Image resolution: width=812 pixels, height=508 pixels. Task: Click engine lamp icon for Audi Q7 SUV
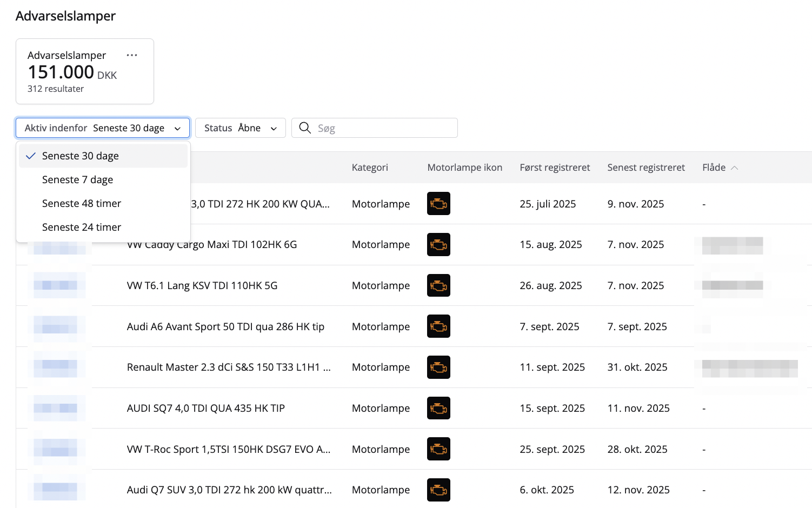tap(438, 490)
